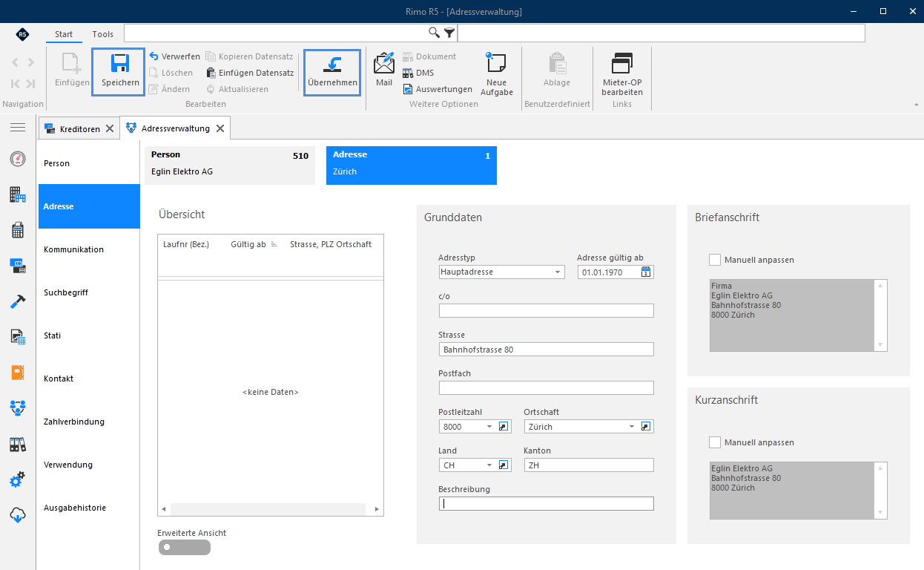Image resolution: width=924 pixels, height=570 pixels.
Task: Expand the Land dropdown arrow
Action: pyautogui.click(x=489, y=465)
